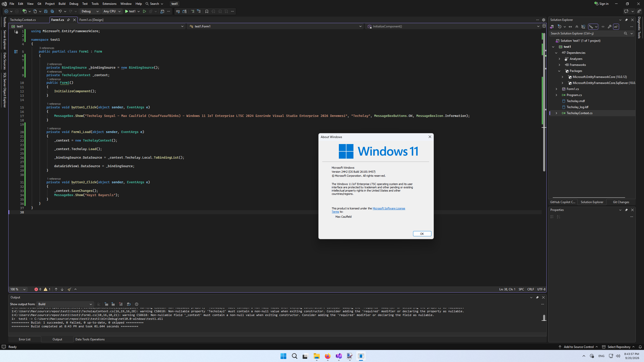This screenshot has width=644, height=362.
Task: Toggle Preview Selected Items in Solution Explorer
Action: 616,27
